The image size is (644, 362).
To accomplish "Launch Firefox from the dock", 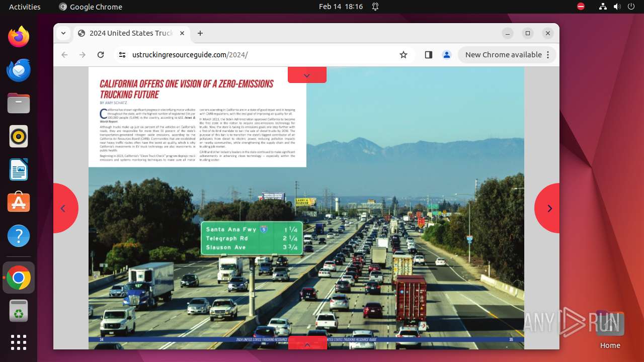I will click(x=19, y=37).
